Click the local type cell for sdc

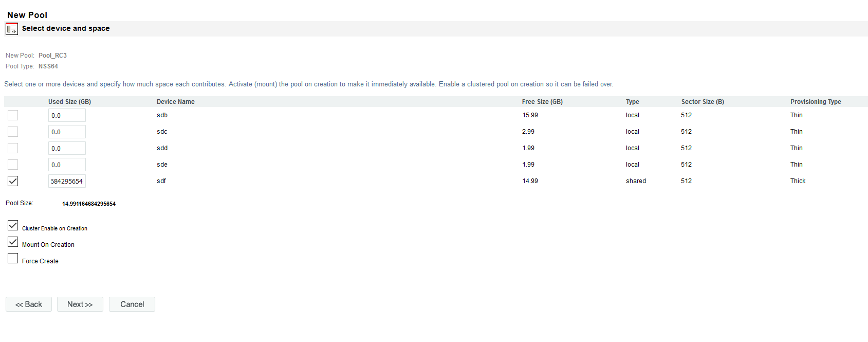[x=633, y=132]
